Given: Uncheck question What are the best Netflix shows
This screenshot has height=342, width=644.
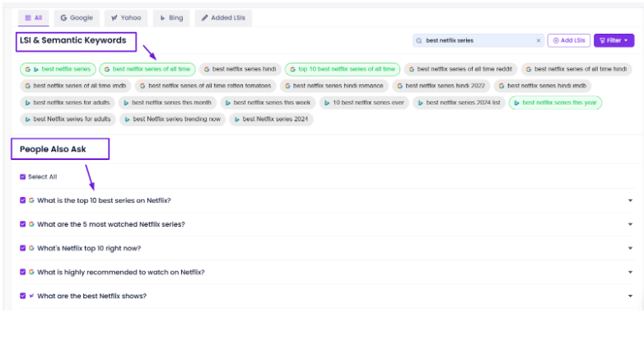Looking at the screenshot, I should (x=22, y=296).
